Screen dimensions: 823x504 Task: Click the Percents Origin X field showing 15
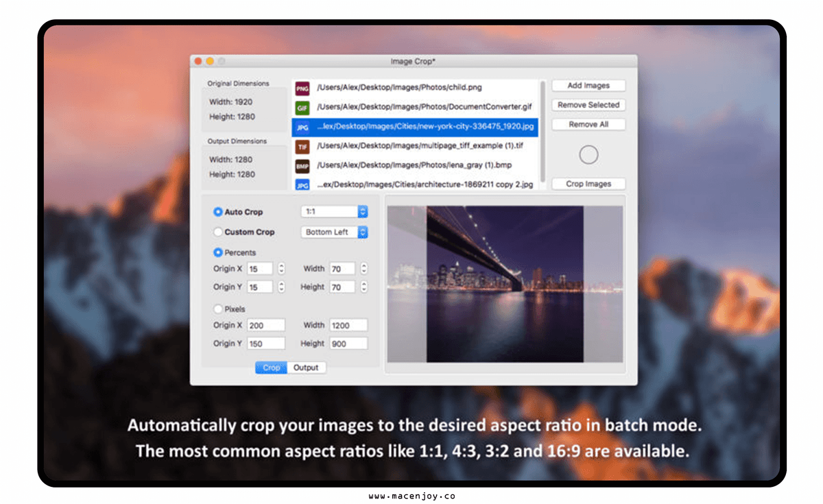click(x=260, y=269)
